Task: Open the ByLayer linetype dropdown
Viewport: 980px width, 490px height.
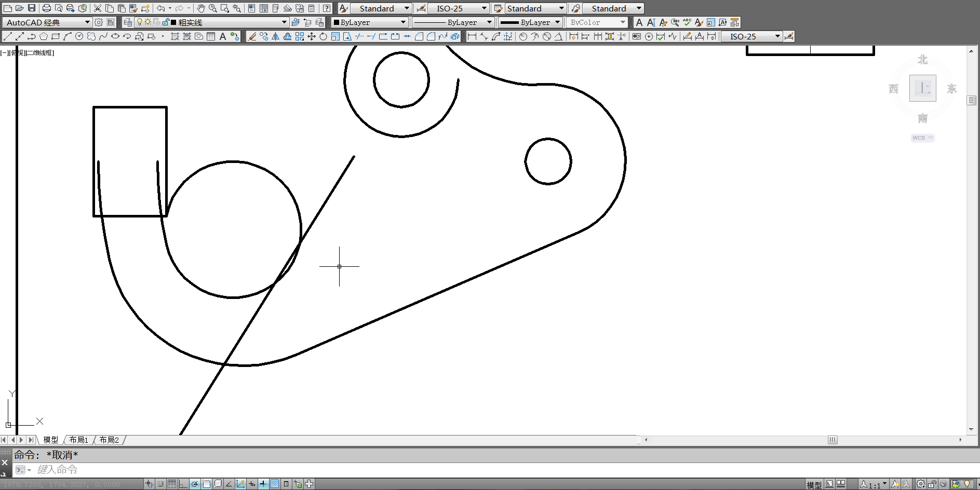Action: pos(489,22)
